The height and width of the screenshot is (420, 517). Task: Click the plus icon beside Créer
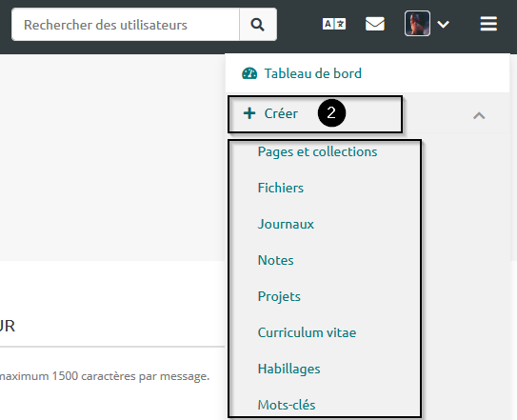click(249, 113)
